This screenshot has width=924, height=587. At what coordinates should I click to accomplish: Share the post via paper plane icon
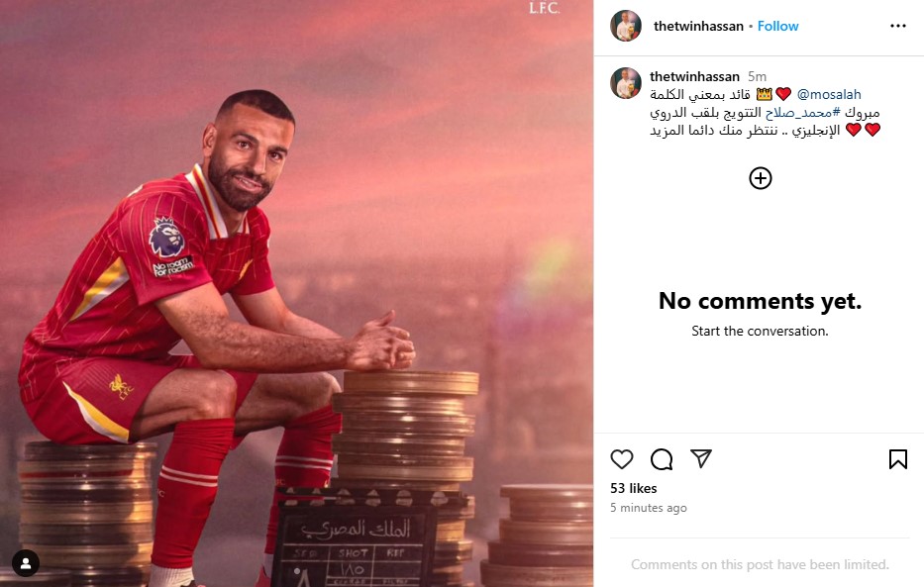point(700,458)
